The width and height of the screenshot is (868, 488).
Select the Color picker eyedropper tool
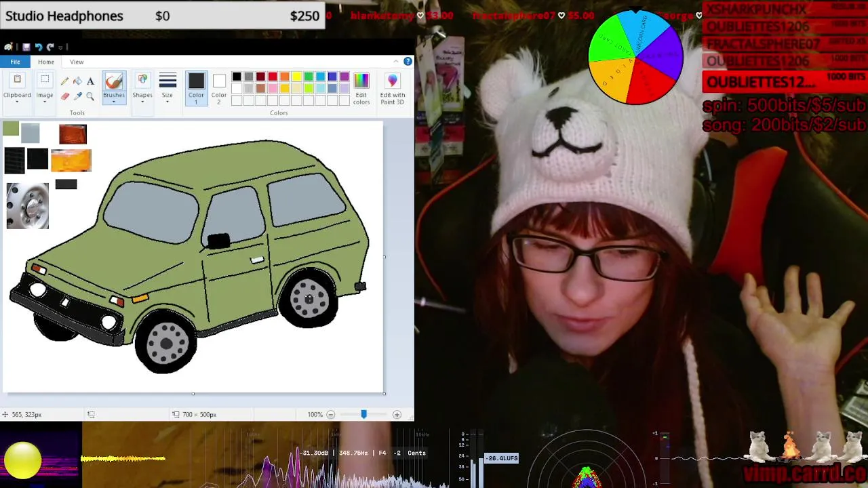coord(77,96)
